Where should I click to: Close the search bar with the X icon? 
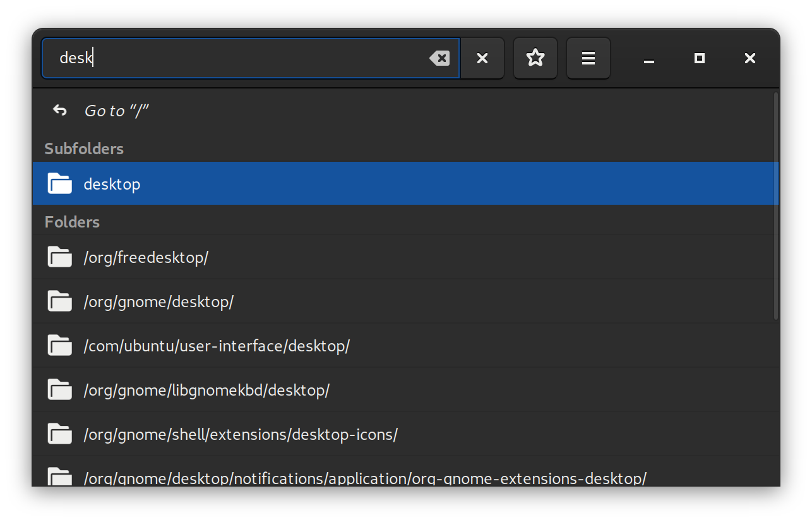tap(482, 58)
